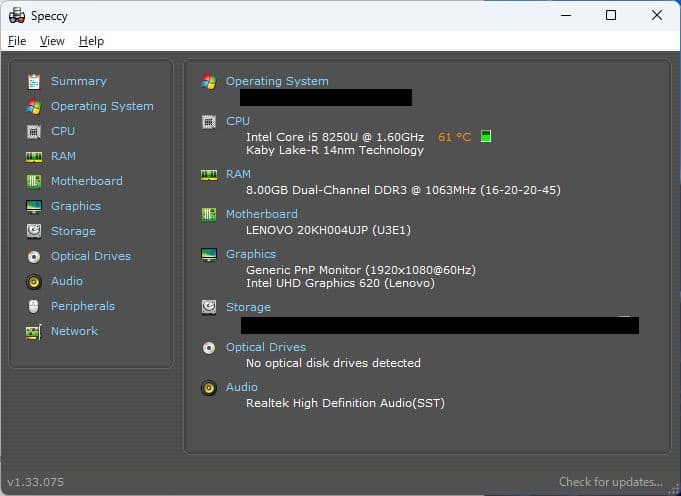Minimize the Speccy window
Screen dimensions: 681x496
click(x=566, y=15)
